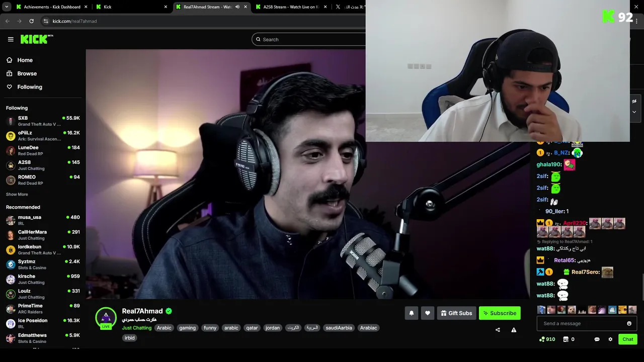The image size is (644, 362).
Task: Open A2S8 channel in sidebar
Action: pyautogui.click(x=43, y=165)
